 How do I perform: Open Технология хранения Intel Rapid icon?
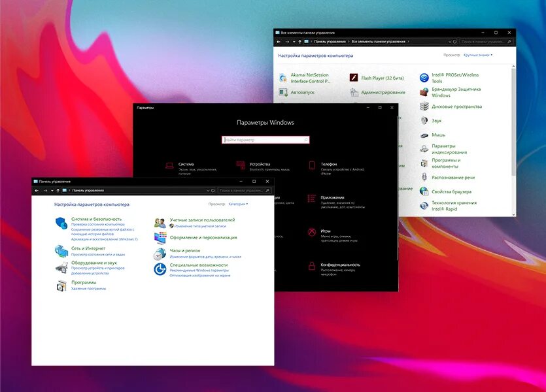pyautogui.click(x=424, y=206)
